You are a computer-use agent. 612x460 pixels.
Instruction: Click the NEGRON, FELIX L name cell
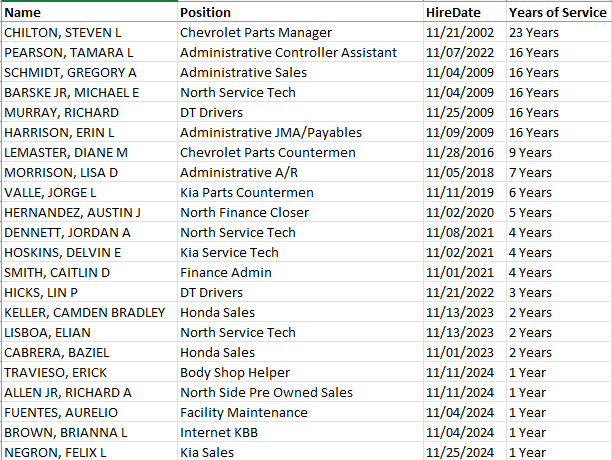coord(56,453)
